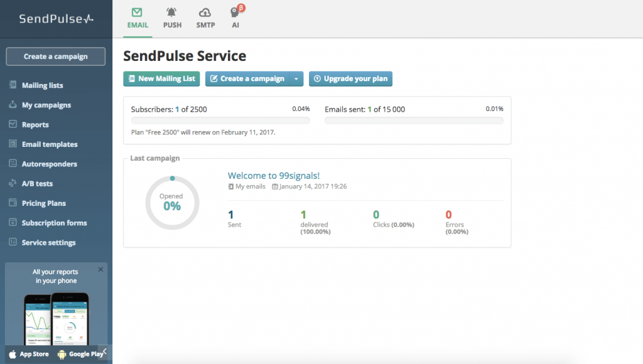The height and width of the screenshot is (364, 643).
Task: Open the AI beta head icon
Action: (x=235, y=12)
